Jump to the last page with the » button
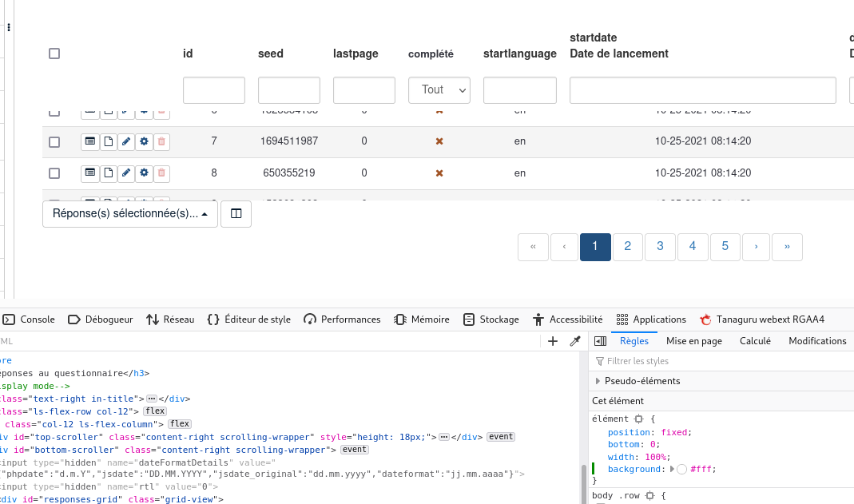 click(x=787, y=247)
